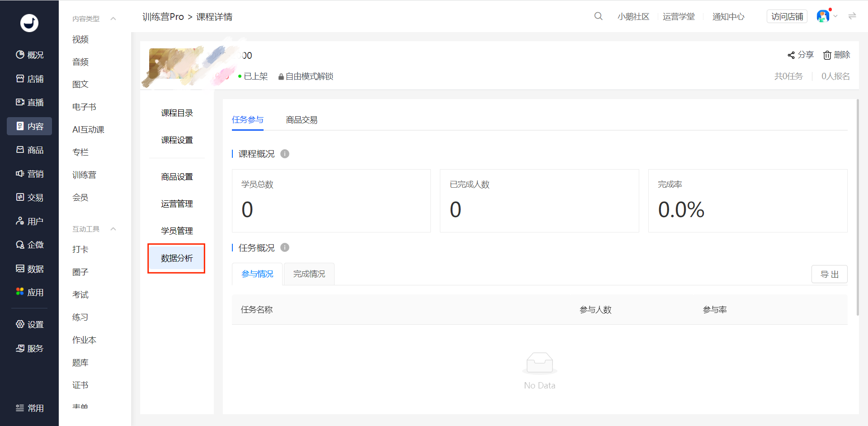Open the 企微 WeCom section

point(29,245)
